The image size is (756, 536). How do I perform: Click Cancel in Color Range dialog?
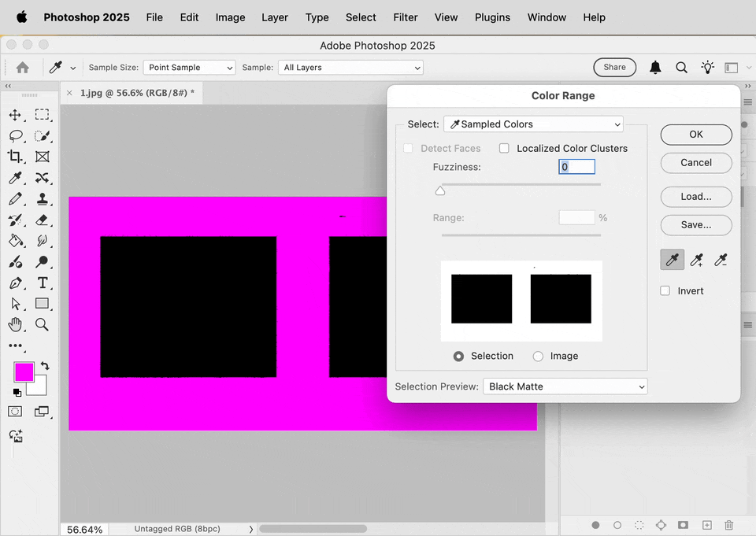pos(696,163)
